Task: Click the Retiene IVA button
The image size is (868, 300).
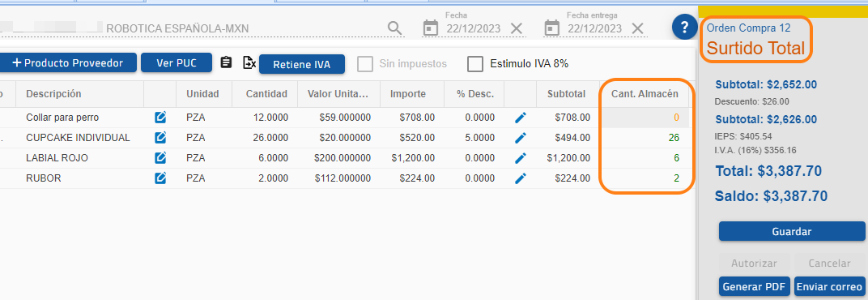Action: [x=302, y=64]
